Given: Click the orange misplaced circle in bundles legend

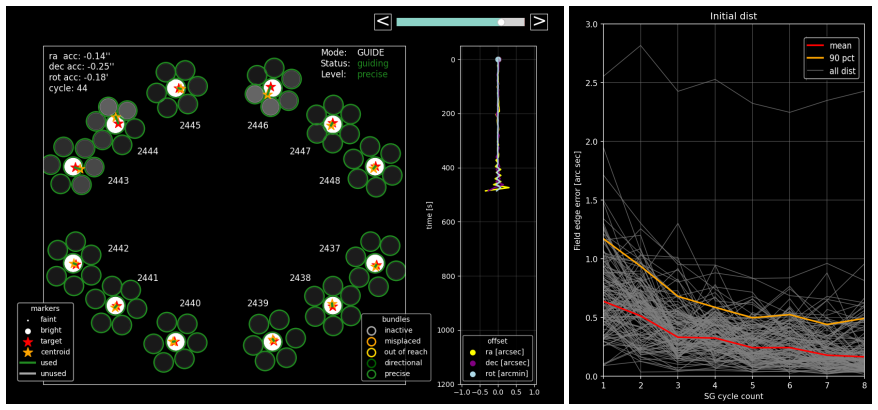Looking at the screenshot, I should click(x=371, y=341).
